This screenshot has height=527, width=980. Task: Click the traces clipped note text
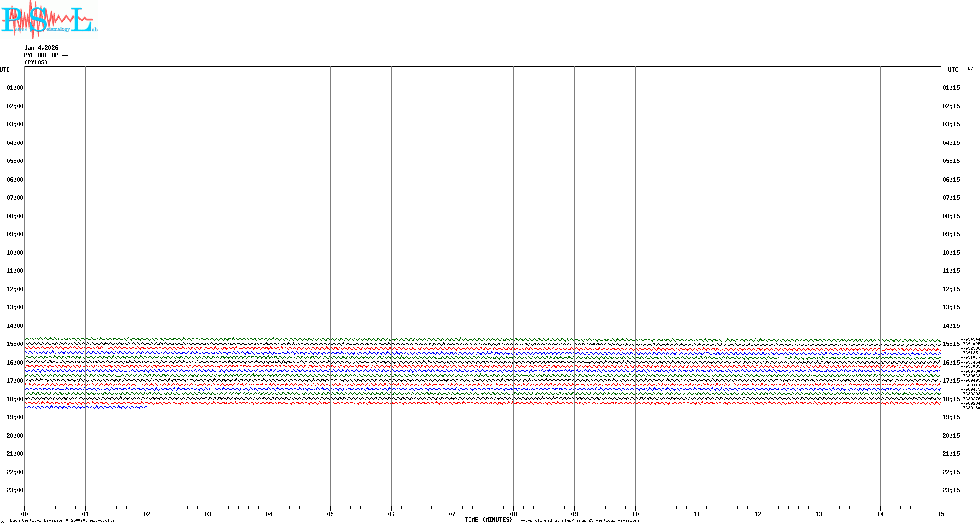pos(578,521)
